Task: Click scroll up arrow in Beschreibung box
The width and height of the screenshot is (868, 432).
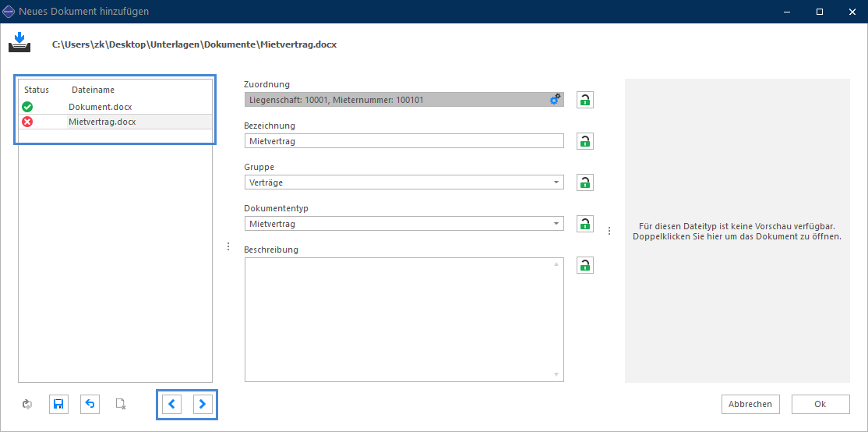Action: coord(556,264)
